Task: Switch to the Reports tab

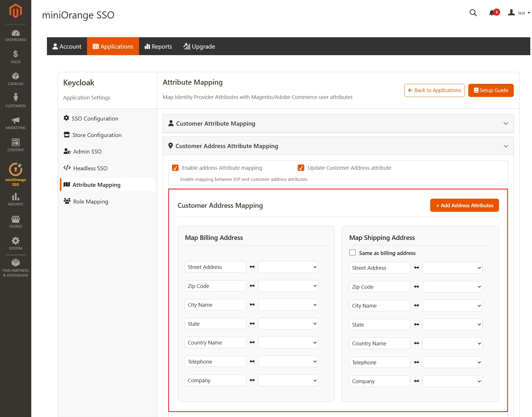Action: coord(158,46)
